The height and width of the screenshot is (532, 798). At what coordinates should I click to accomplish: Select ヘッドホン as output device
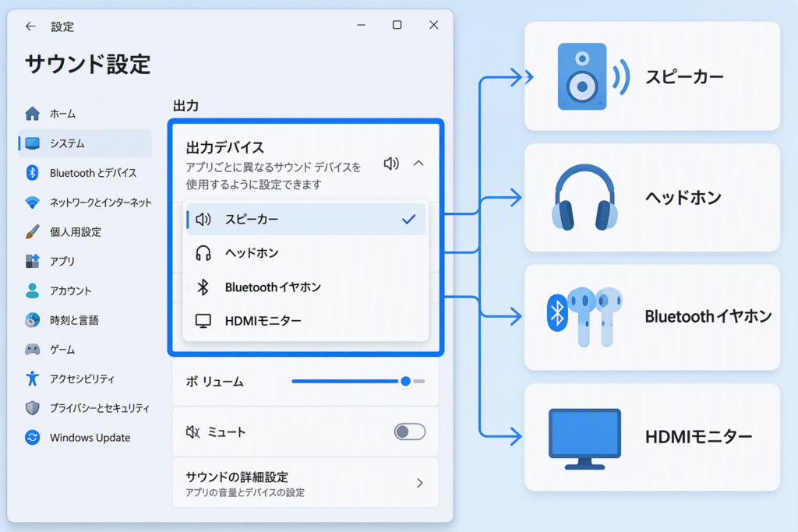click(305, 253)
